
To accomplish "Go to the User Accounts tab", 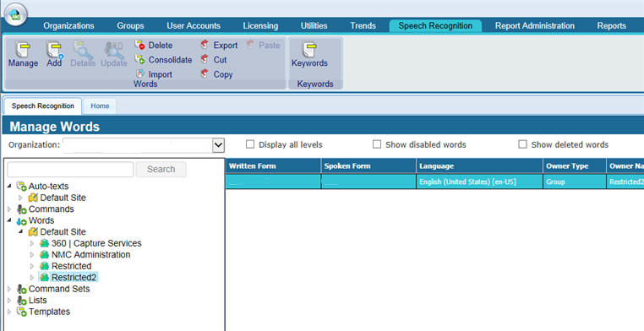I will (194, 26).
